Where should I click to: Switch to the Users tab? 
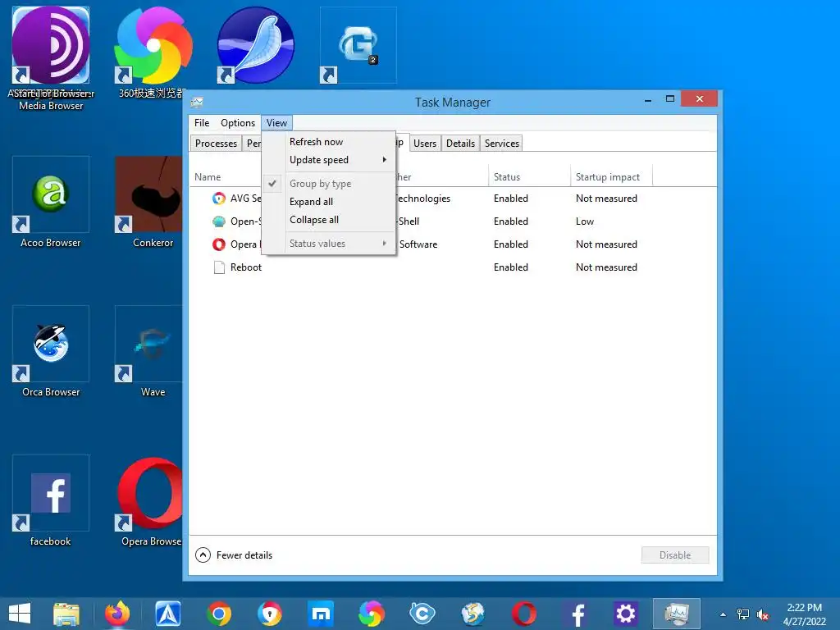(425, 143)
